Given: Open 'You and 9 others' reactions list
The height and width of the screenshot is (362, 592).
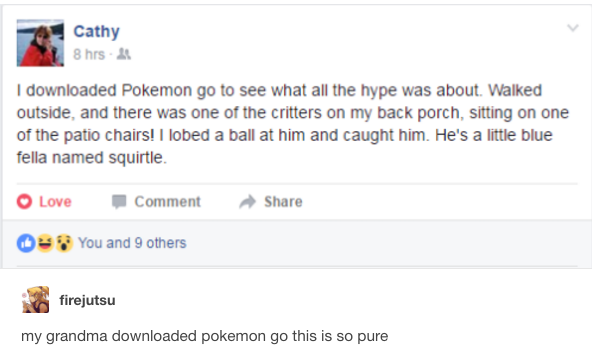Looking at the screenshot, I should pos(132,243).
